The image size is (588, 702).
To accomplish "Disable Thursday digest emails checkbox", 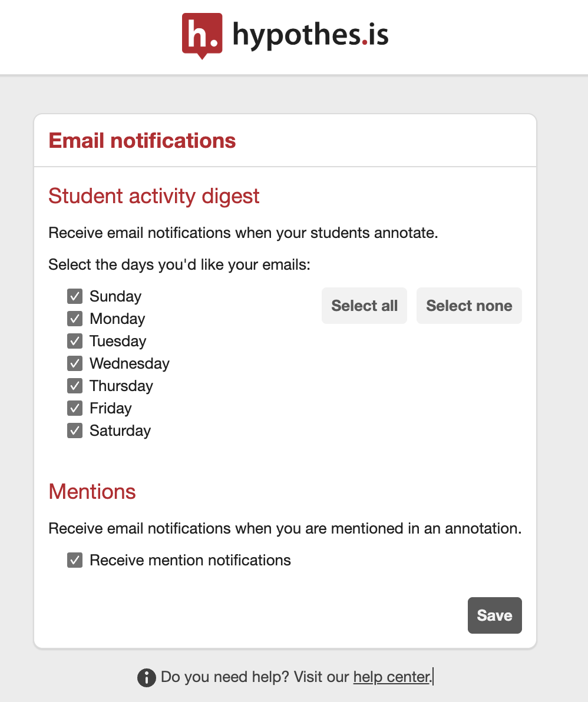I will tap(75, 386).
